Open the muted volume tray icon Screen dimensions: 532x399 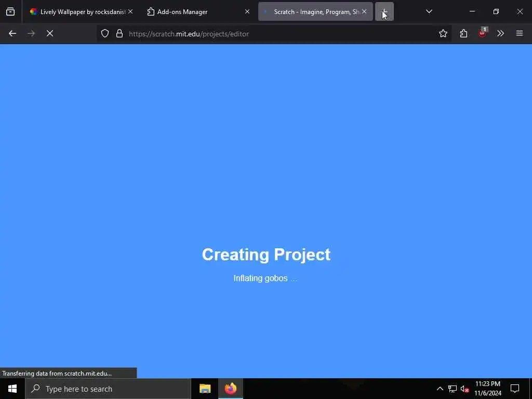click(x=465, y=389)
